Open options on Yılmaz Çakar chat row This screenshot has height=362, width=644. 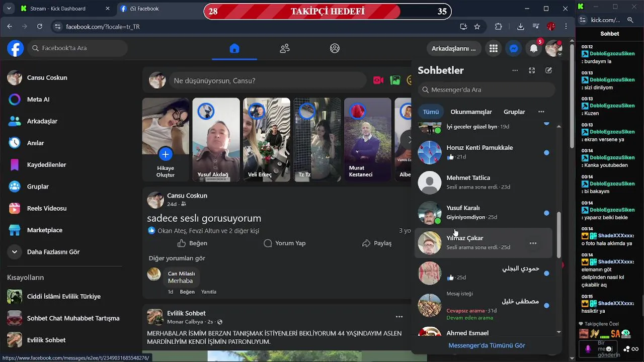533,243
